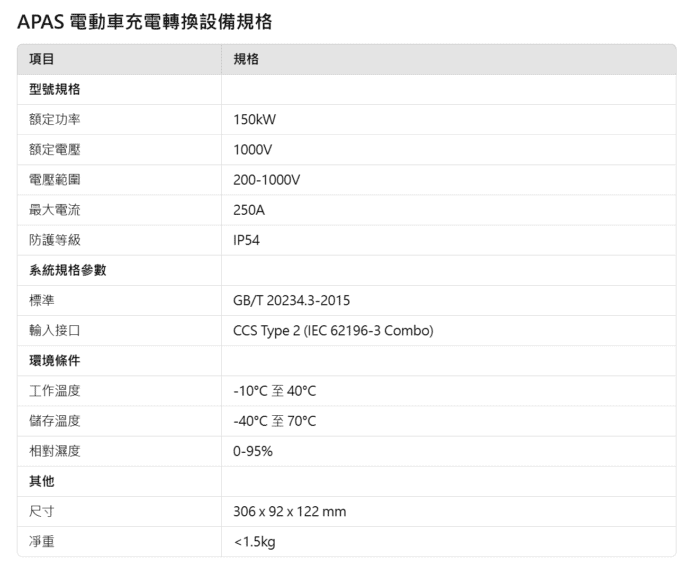This screenshot has width=694, height=566.
Task: Select the '環境條件' section row
Action: (55, 361)
